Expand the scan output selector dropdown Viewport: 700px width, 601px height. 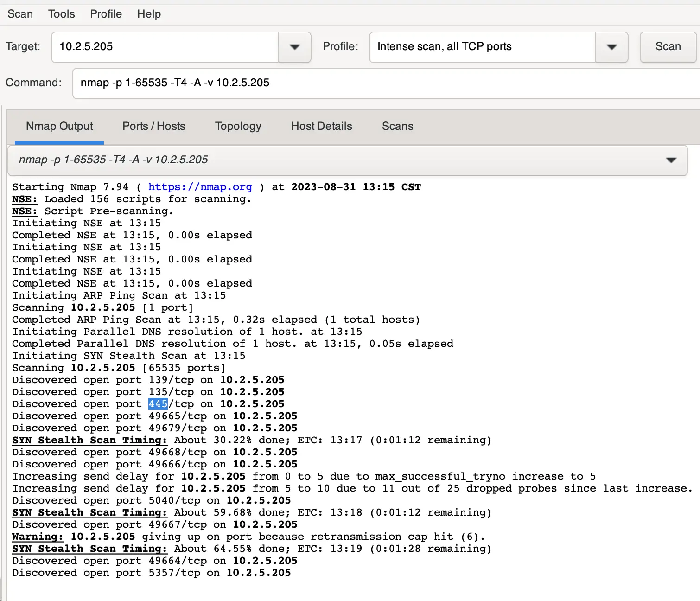click(670, 160)
